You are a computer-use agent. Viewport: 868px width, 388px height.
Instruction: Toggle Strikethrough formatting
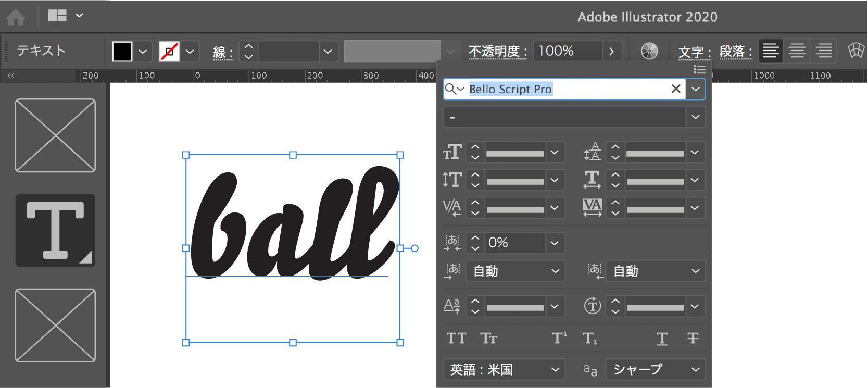point(693,339)
